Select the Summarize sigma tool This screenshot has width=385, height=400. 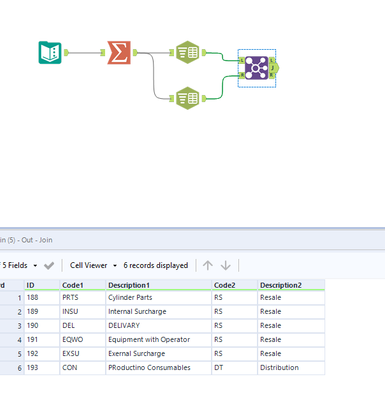coord(119,52)
